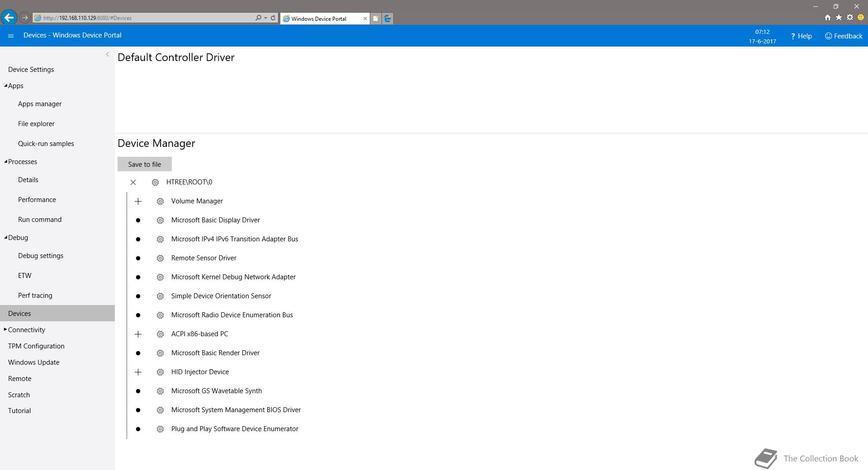Expand the Connectivity section in sidebar
Screen dimensions: 868x470
[5, 329]
